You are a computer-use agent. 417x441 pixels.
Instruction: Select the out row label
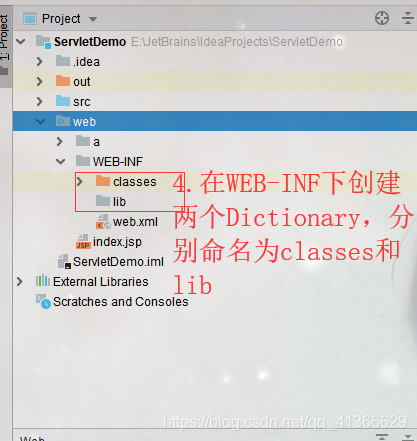(x=82, y=82)
